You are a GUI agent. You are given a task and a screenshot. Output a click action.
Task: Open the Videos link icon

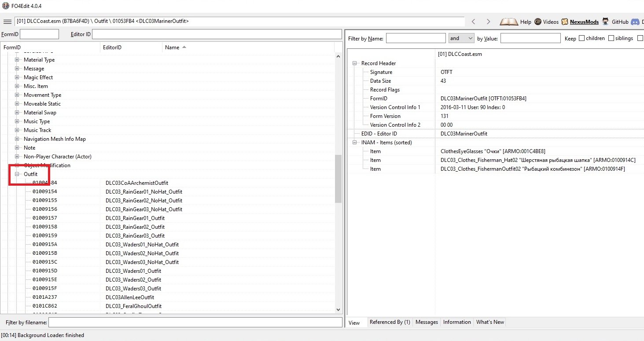(538, 22)
